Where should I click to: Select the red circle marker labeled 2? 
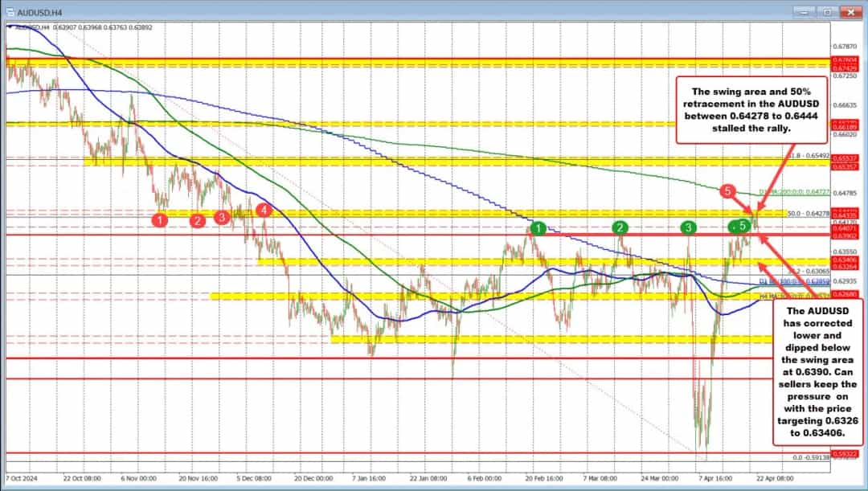[197, 221]
